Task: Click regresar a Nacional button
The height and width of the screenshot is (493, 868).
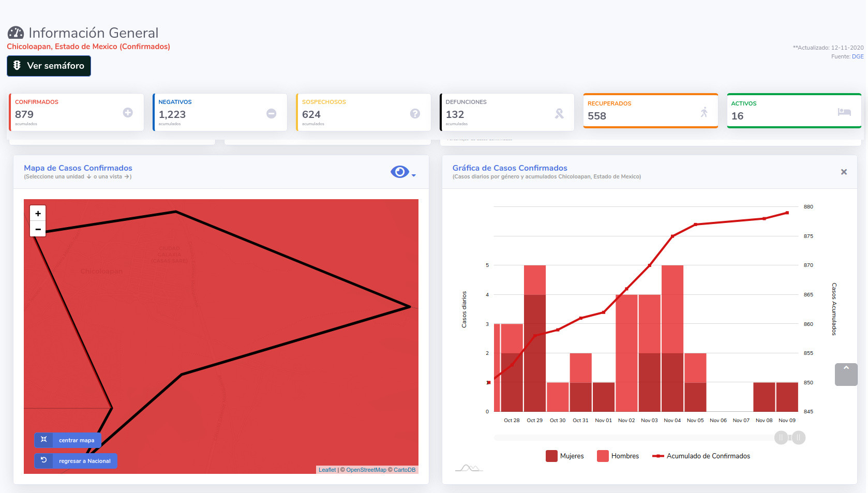Action: 76,461
